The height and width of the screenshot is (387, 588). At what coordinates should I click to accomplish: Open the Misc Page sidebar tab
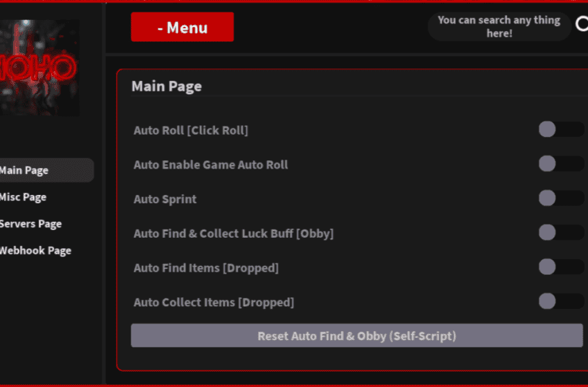coord(24,197)
